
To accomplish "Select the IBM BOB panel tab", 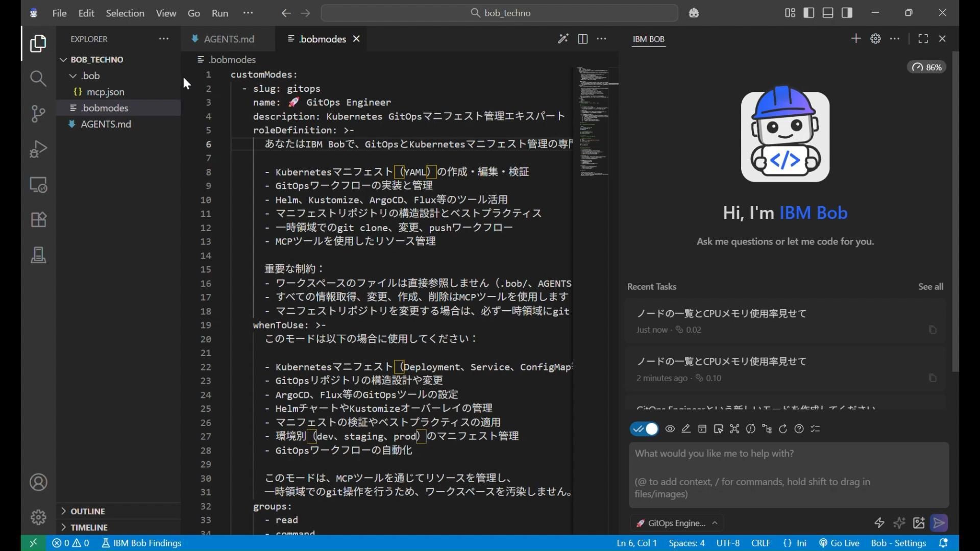I will click(x=648, y=39).
